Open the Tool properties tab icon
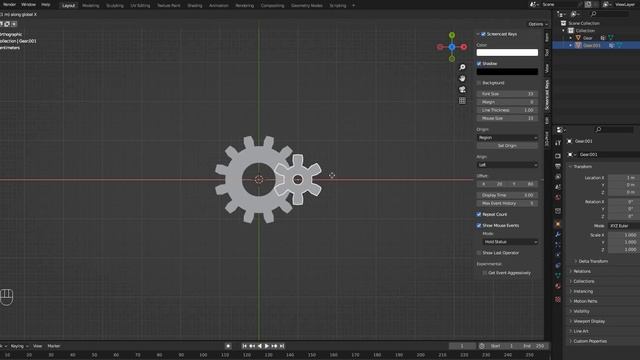 [x=558, y=142]
